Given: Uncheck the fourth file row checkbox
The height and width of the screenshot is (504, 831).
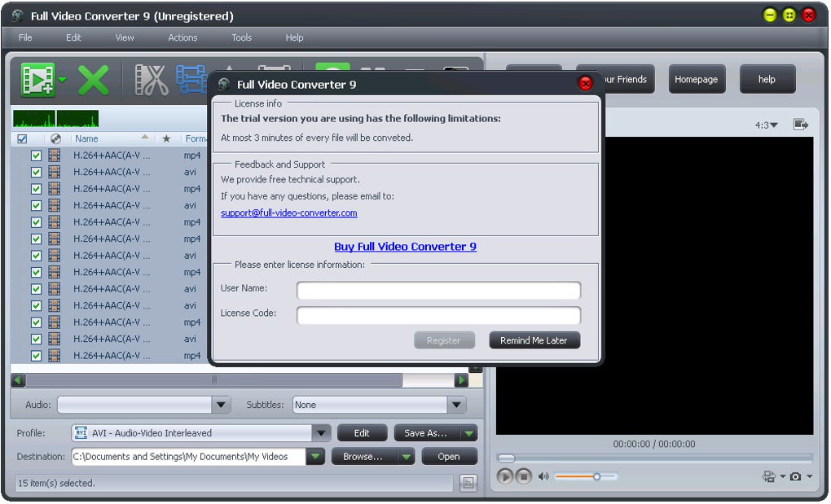Looking at the screenshot, I should coord(36,205).
